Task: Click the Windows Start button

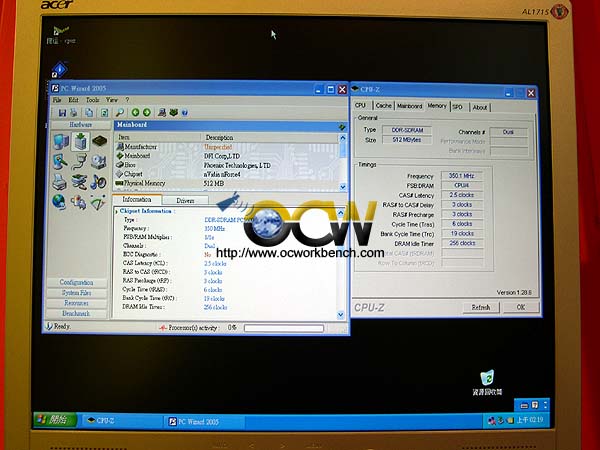Action: [x=55, y=420]
